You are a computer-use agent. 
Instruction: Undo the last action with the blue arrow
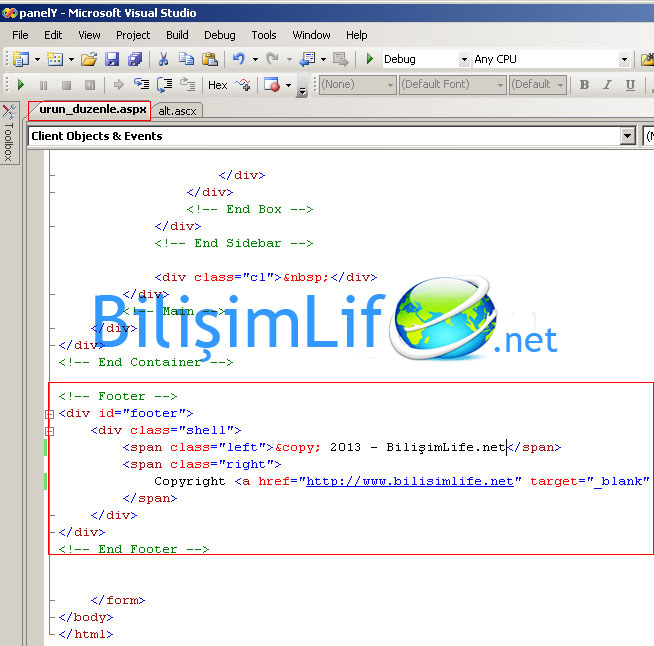pyautogui.click(x=239, y=59)
